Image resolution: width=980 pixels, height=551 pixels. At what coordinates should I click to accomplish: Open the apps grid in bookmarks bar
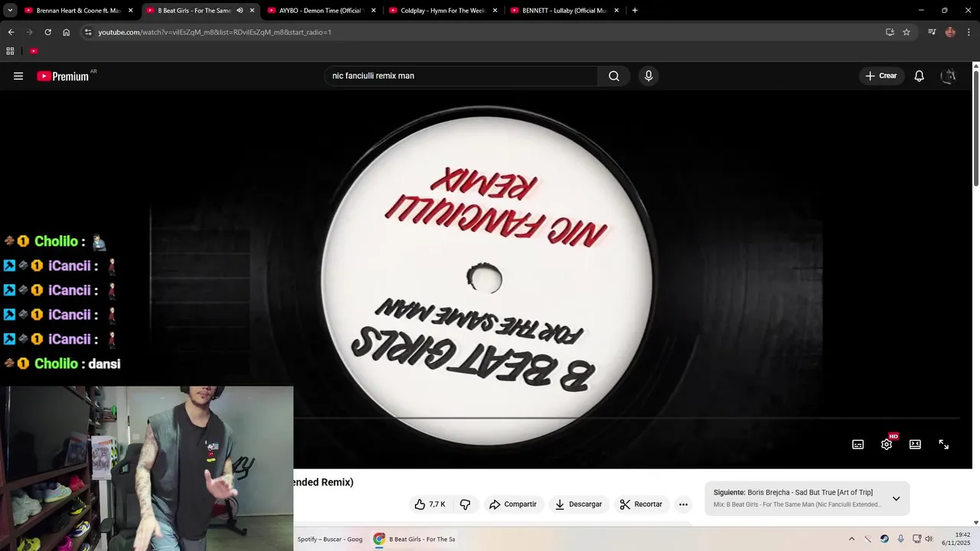click(10, 51)
